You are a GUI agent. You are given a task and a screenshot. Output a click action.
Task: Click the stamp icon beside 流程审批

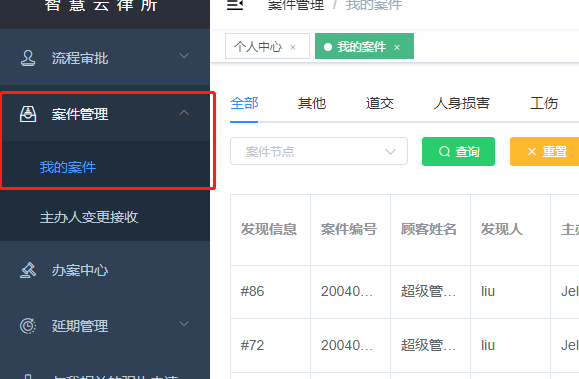[28, 58]
